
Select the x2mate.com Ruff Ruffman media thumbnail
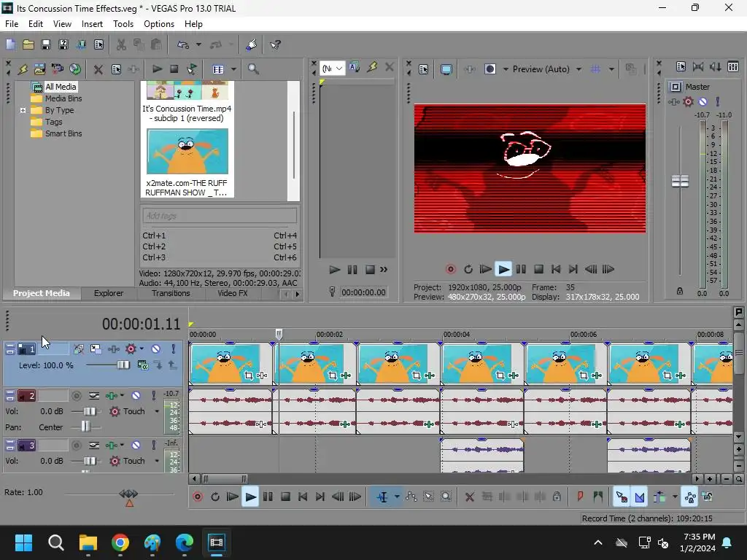coord(187,152)
